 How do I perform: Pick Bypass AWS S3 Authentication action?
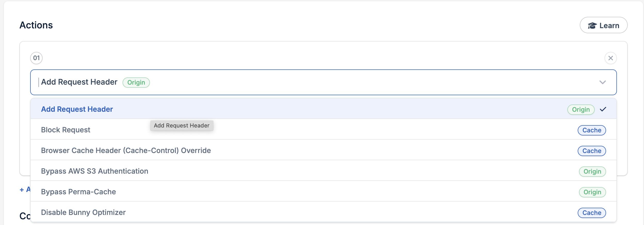tap(324, 171)
